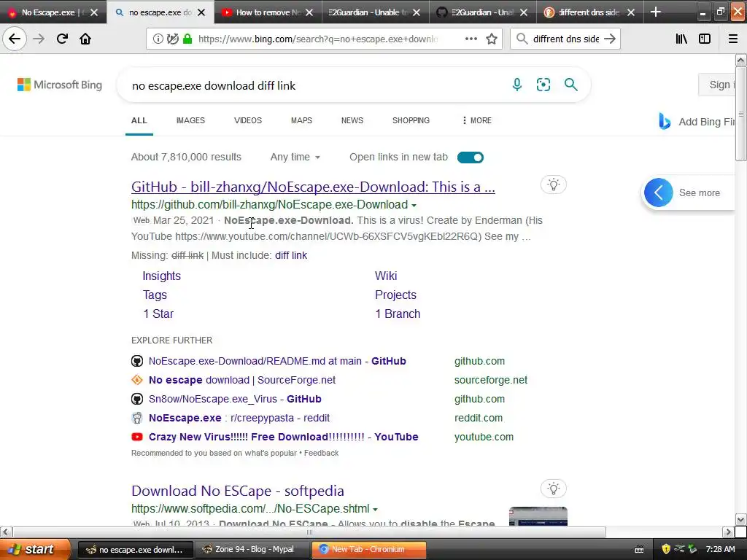
Task: Select the ALL results tab
Action: click(139, 120)
